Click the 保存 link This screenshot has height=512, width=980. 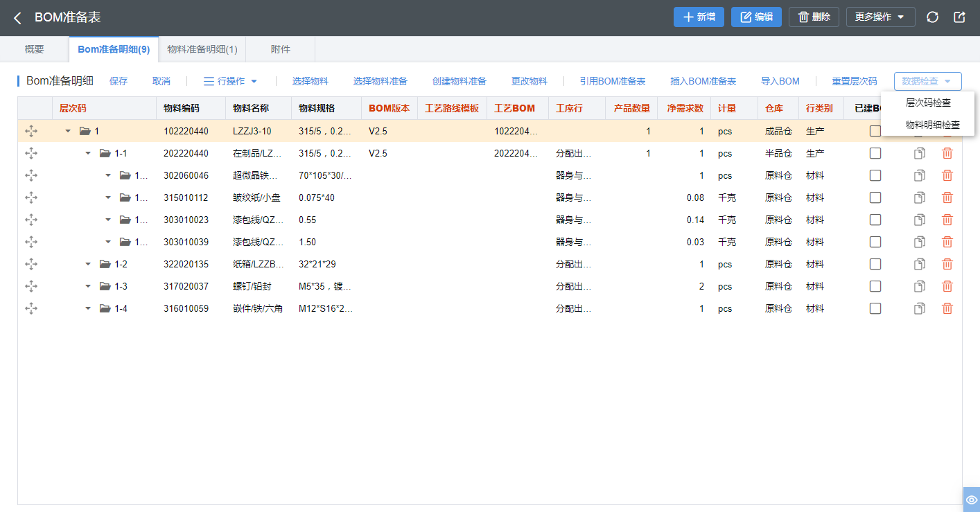tap(119, 81)
